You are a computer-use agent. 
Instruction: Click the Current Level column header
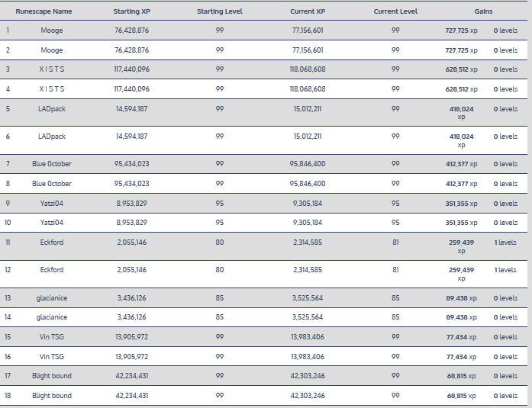(395, 12)
